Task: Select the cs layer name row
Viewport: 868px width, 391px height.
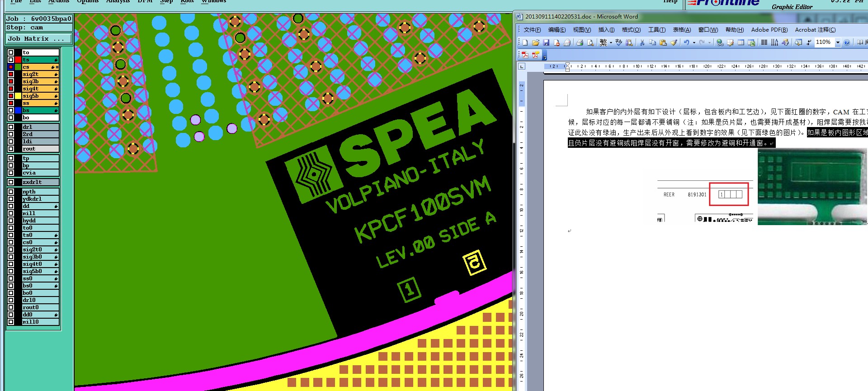Action: pos(40,67)
